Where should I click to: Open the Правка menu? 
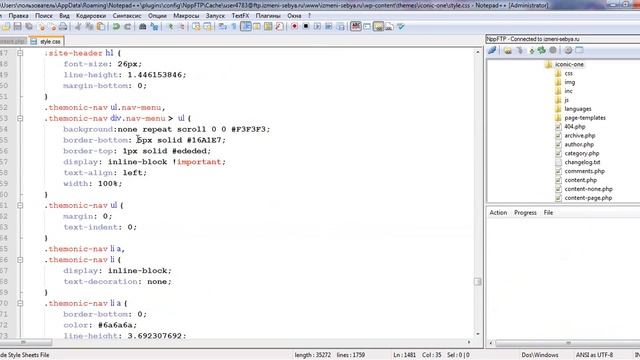18,16
